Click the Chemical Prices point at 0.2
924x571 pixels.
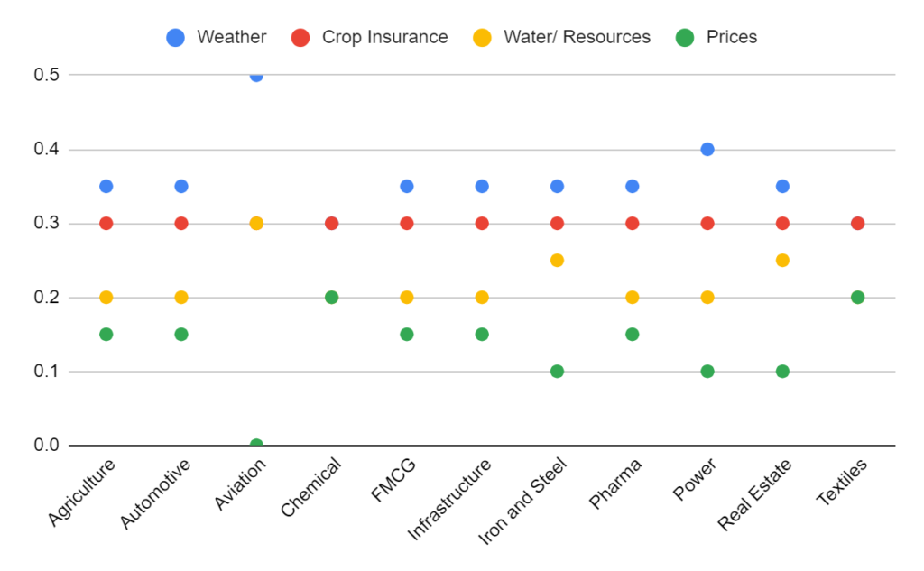331,297
